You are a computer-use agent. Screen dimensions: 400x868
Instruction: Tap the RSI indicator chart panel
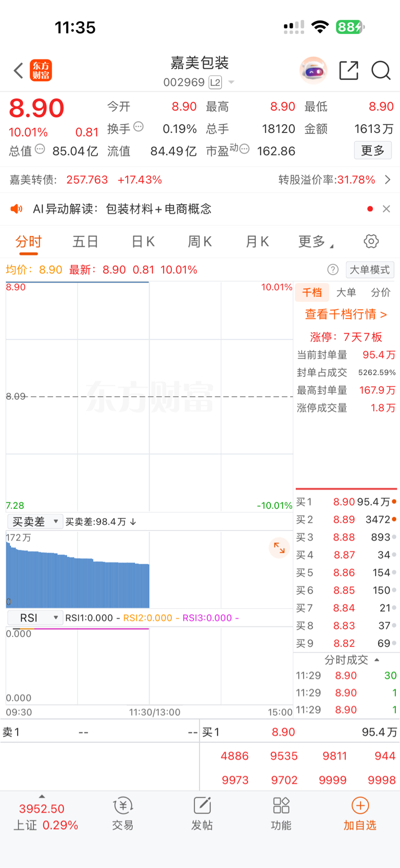click(x=149, y=666)
